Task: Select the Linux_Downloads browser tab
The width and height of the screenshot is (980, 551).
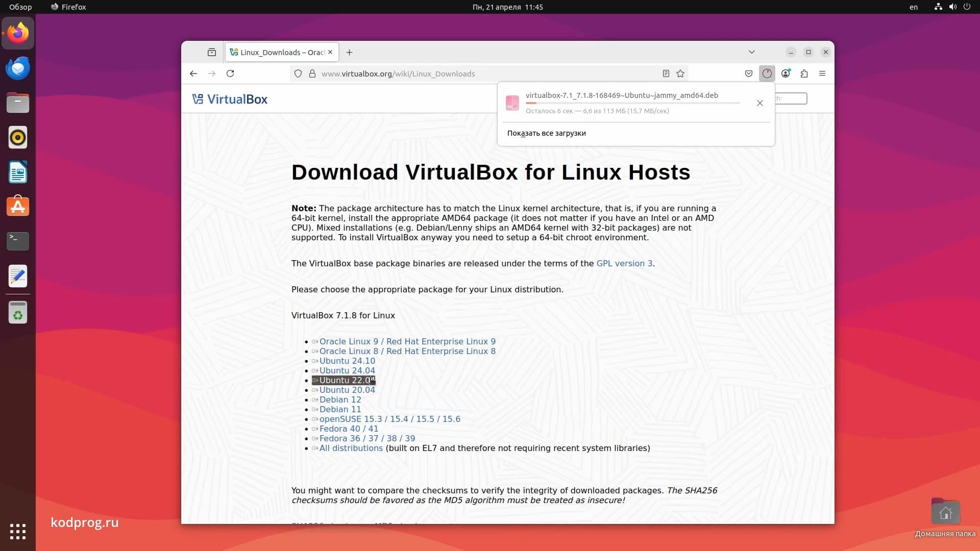Action: pos(281,52)
